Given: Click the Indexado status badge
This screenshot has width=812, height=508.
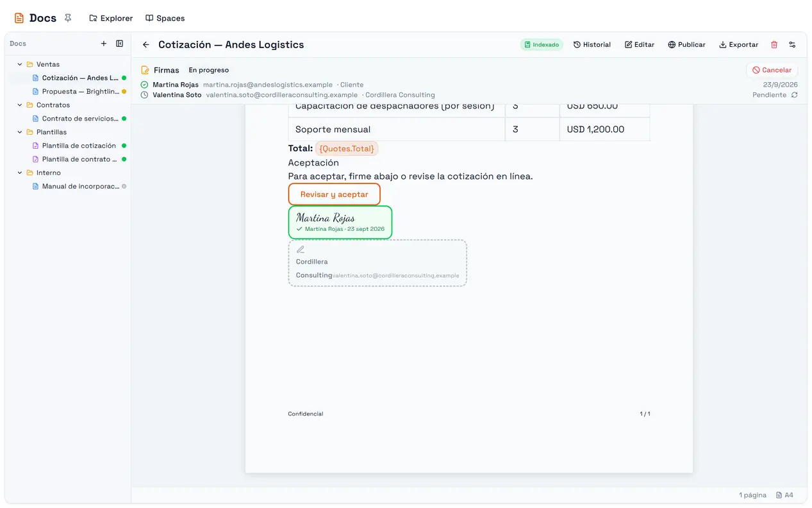Looking at the screenshot, I should coord(542,45).
